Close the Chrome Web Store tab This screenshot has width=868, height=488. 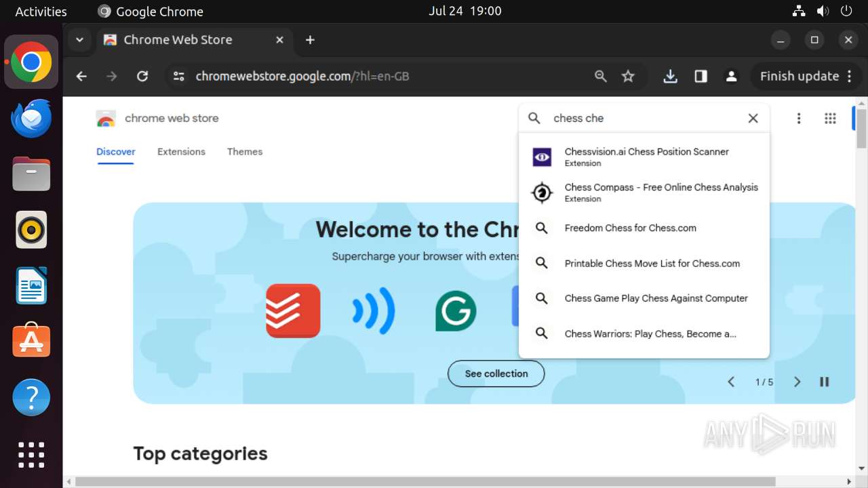(x=279, y=40)
